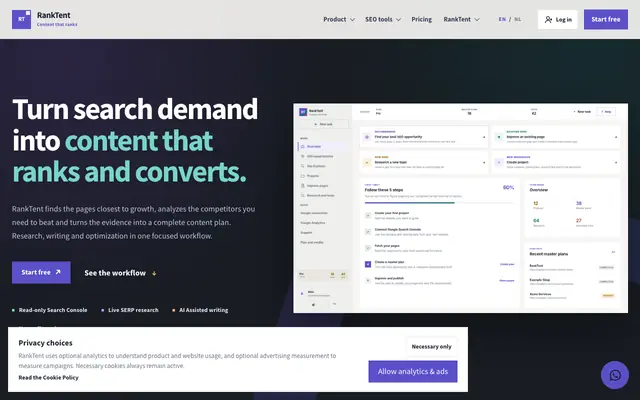Click the Read-only Search Console label
The image size is (640, 400).
(53, 310)
